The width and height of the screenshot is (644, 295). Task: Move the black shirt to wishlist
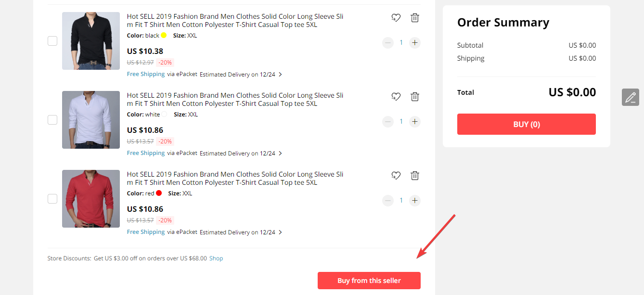point(396,18)
